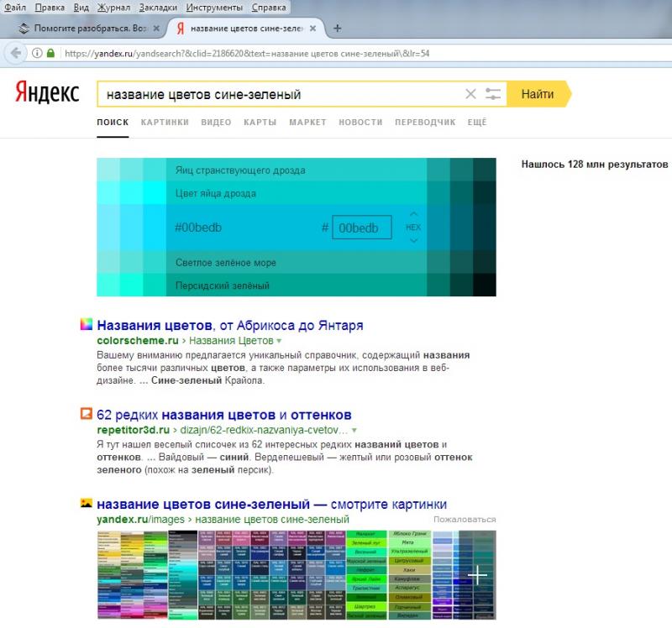Switch to МАРКЕТ tab
Screen dimensions: 672x628
pyautogui.click(x=307, y=123)
